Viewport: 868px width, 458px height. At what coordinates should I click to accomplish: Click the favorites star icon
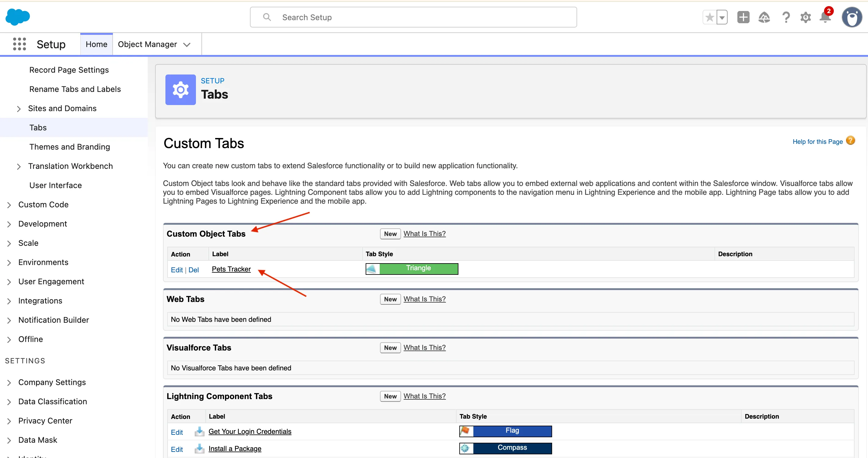click(709, 17)
